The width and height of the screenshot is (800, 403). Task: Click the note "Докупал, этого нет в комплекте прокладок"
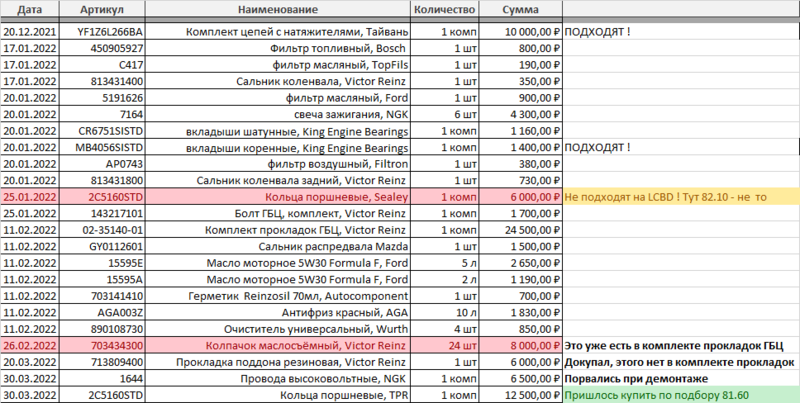click(680, 360)
